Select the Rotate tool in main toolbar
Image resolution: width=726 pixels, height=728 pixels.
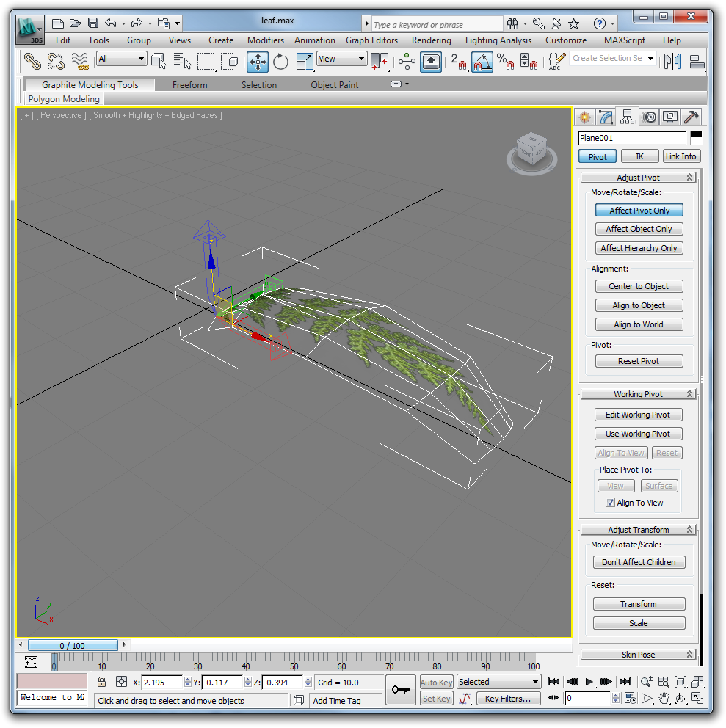click(x=281, y=62)
